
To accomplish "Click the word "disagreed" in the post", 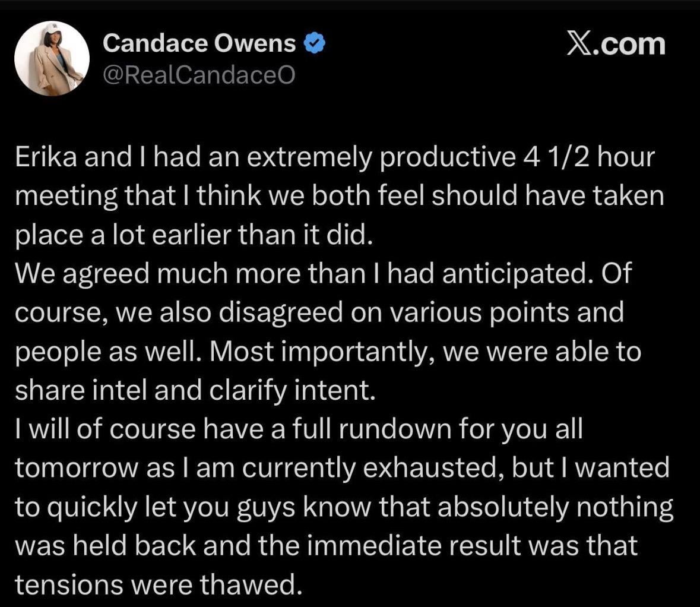I will tap(281, 312).
